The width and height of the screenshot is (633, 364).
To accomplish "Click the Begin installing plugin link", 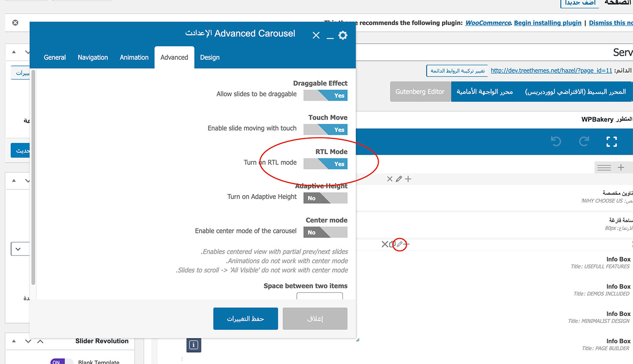I will pyautogui.click(x=547, y=23).
